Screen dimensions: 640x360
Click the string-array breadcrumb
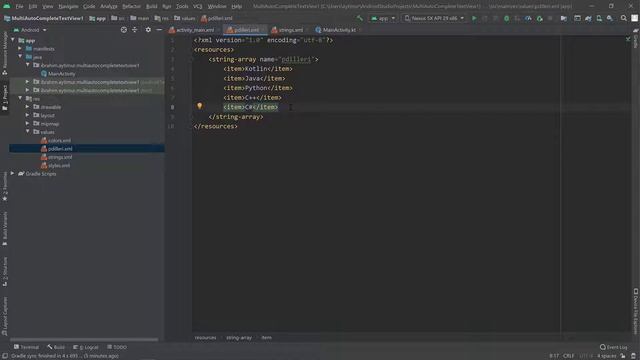pyautogui.click(x=239, y=338)
